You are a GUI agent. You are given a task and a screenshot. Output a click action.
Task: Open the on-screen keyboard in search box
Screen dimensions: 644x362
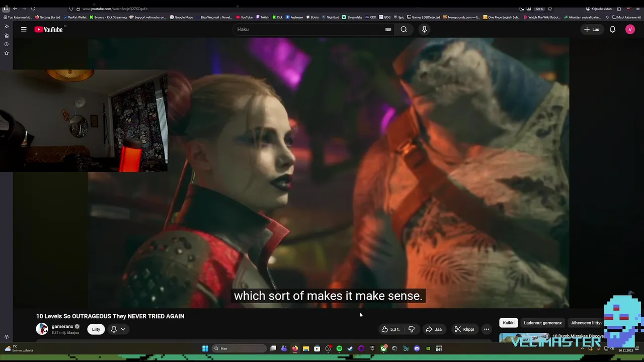click(388, 29)
